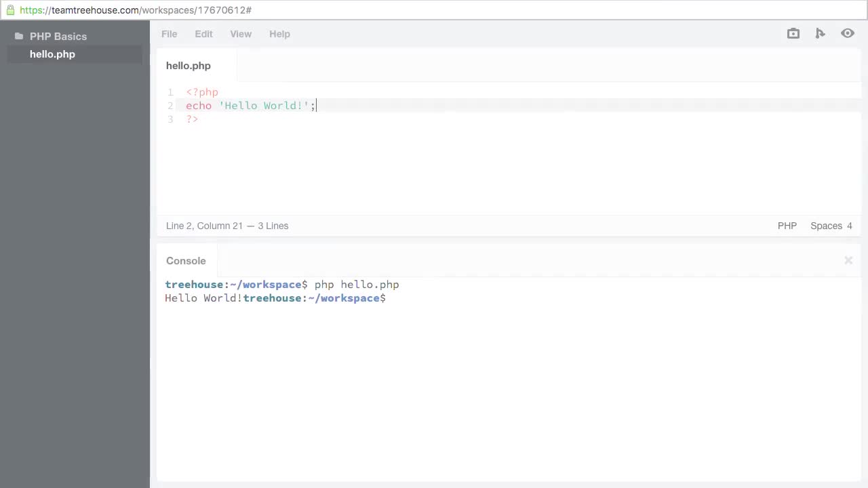Screen dimensions: 868x488
Task: Open the Help menu
Action: tap(279, 34)
